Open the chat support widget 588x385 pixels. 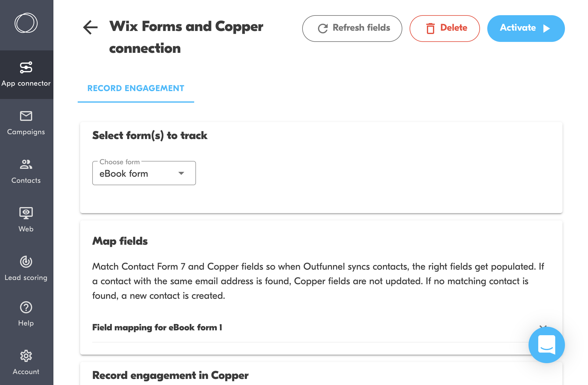pyautogui.click(x=546, y=345)
